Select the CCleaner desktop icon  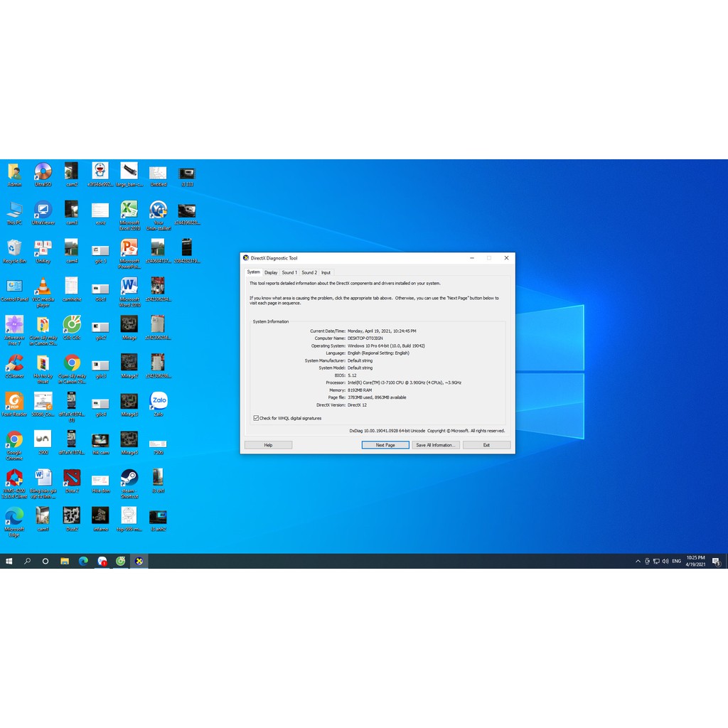click(14, 364)
